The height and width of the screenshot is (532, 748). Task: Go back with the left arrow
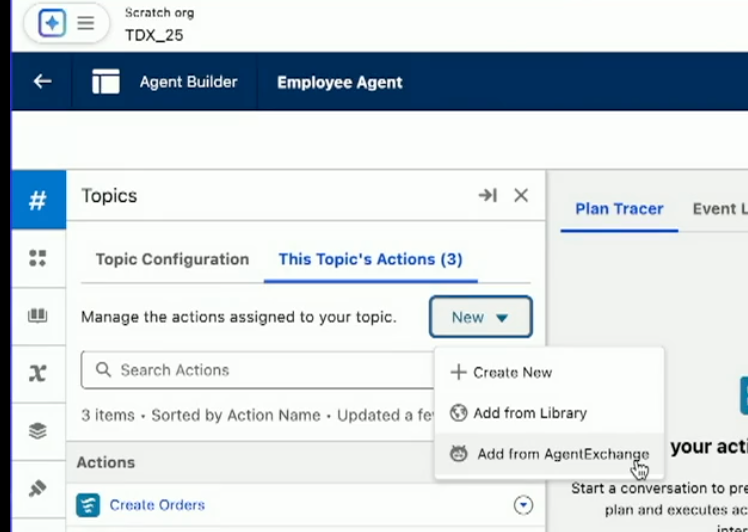click(x=42, y=82)
